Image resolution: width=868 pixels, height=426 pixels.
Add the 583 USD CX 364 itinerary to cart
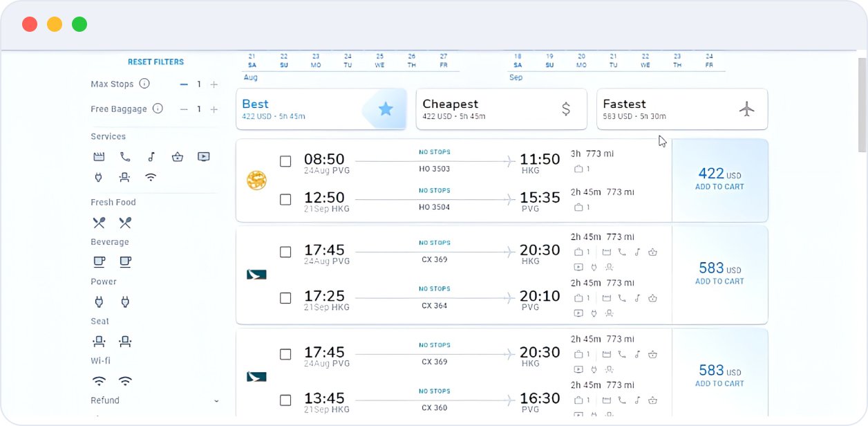pyautogui.click(x=719, y=275)
